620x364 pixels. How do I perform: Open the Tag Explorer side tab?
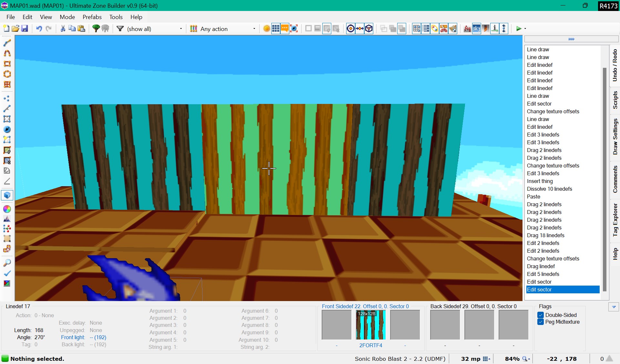(x=615, y=220)
